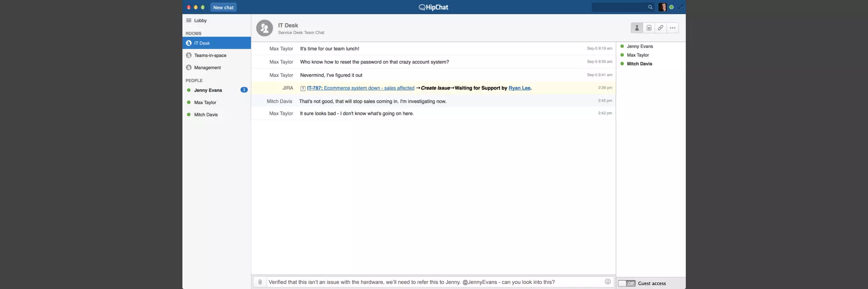Show room files with the document icon

649,28
